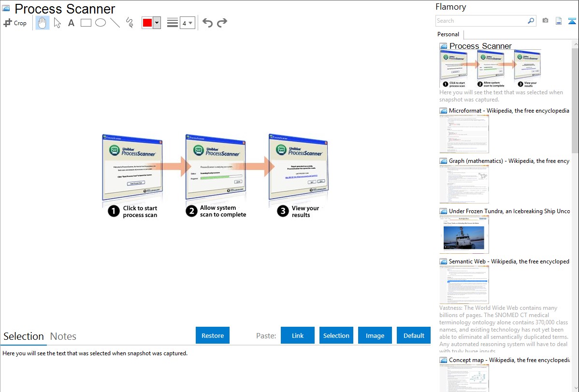Click the 'Vastness: The World Wide Web' description text

click(504, 329)
